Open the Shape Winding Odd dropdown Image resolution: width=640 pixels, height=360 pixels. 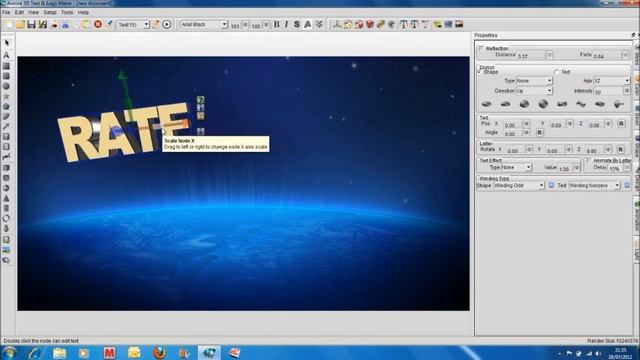point(519,185)
